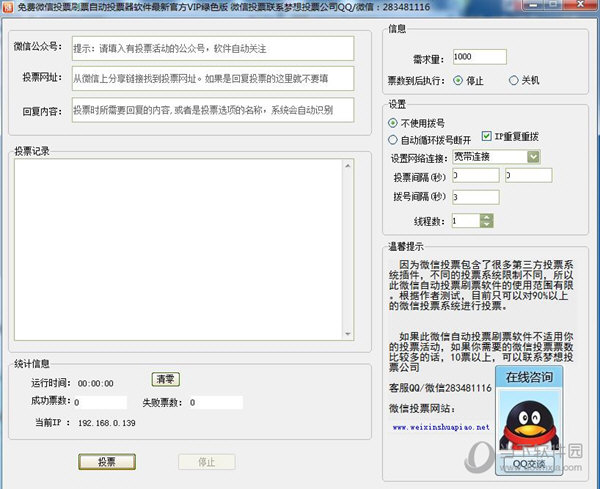Click the 成功票数 value field
Screen dimensions: 600x489
tap(99, 403)
